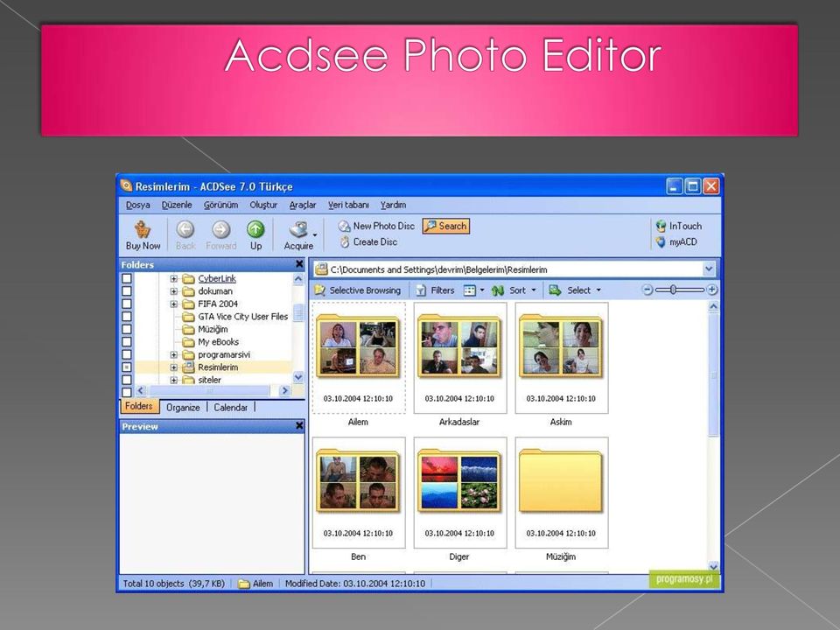Viewport: 840px width, 630px height.
Task: Open the Düzenle menu
Action: tap(177, 205)
